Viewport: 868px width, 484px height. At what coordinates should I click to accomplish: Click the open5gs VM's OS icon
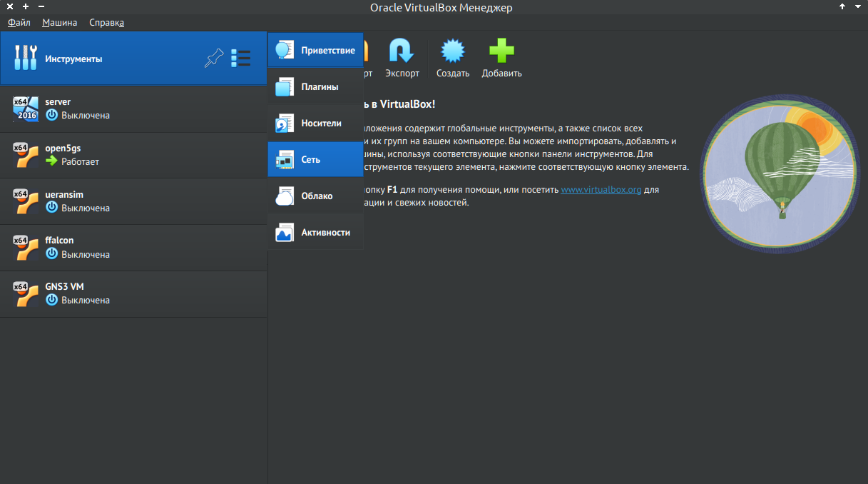click(x=26, y=155)
